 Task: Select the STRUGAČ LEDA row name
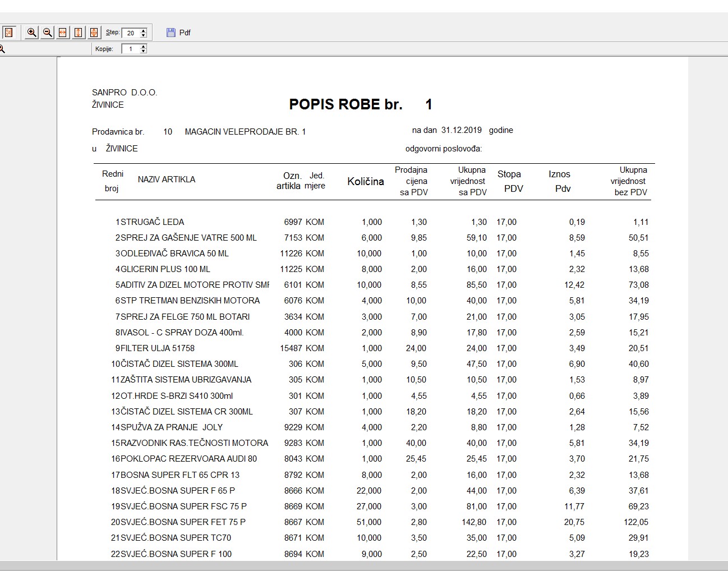pyautogui.click(x=152, y=222)
